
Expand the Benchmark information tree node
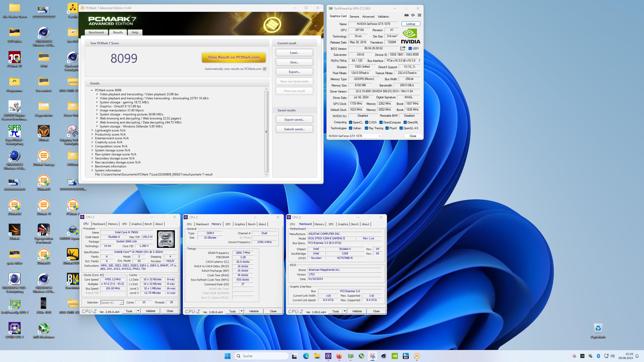[x=92, y=166]
